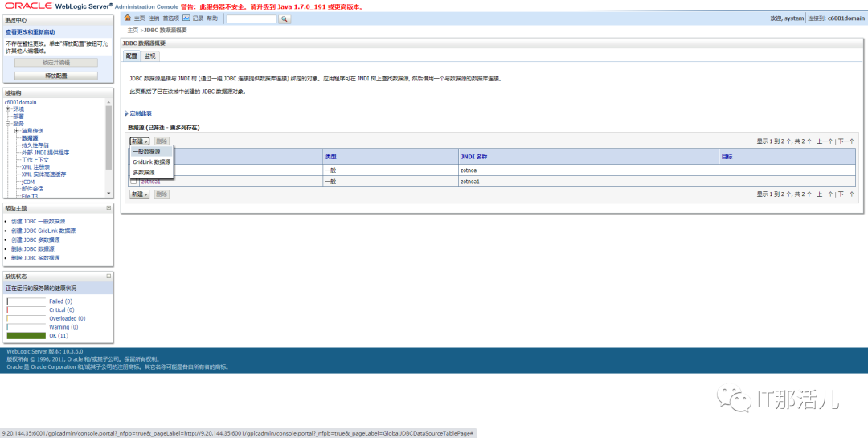Tick the checkbox for row zotnoa1
This screenshot has height=438, width=868.
click(x=133, y=181)
